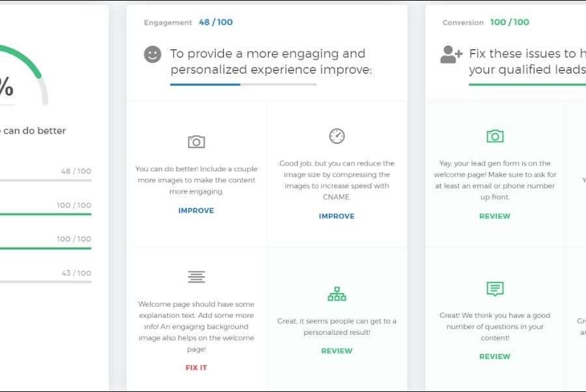This screenshot has width=586, height=392.
Task: Click the Engagement progress bar under the heading
Action: click(x=243, y=85)
